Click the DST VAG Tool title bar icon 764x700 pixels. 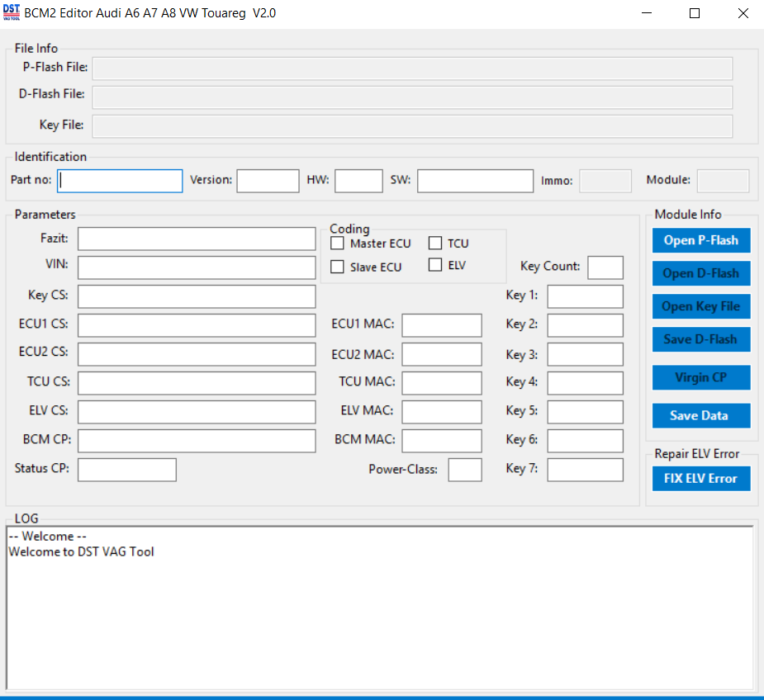(x=12, y=12)
